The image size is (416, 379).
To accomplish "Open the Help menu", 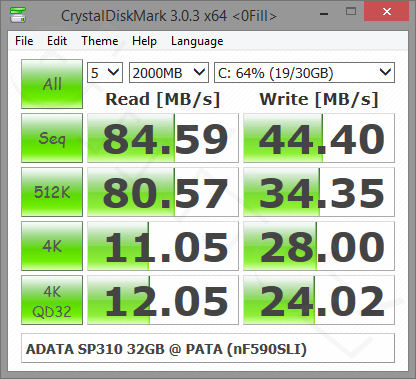I will point(144,41).
